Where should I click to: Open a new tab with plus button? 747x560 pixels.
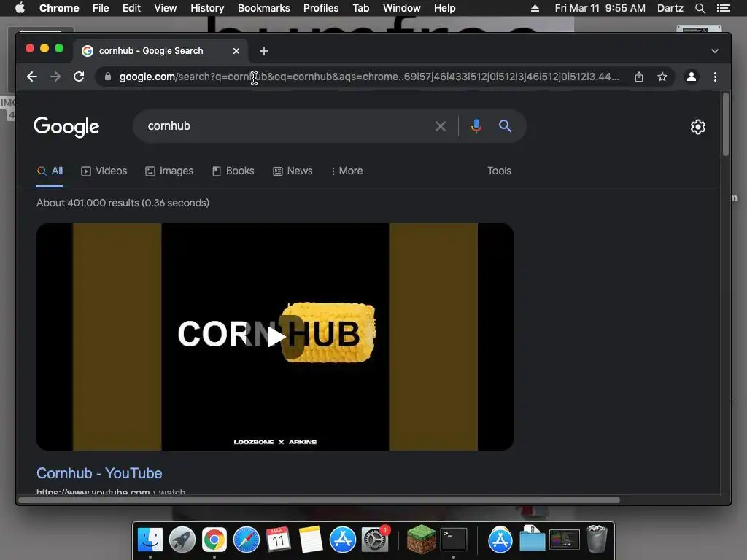264,51
